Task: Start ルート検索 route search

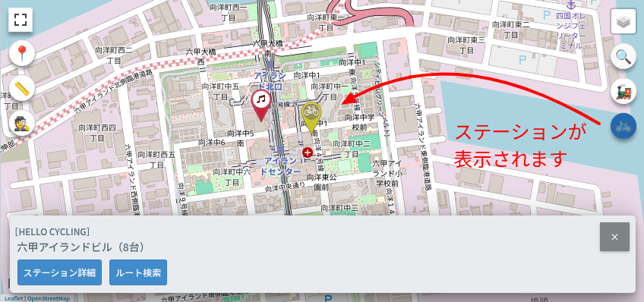Action: point(138,272)
